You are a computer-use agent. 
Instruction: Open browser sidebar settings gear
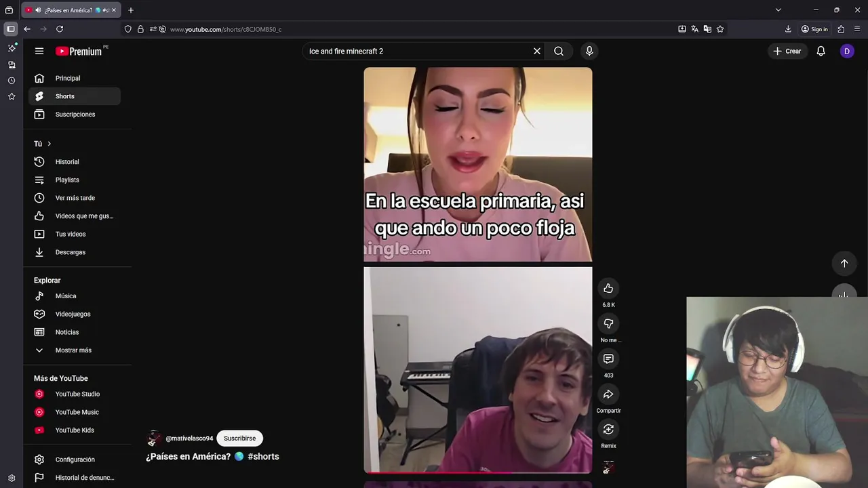[x=12, y=478]
